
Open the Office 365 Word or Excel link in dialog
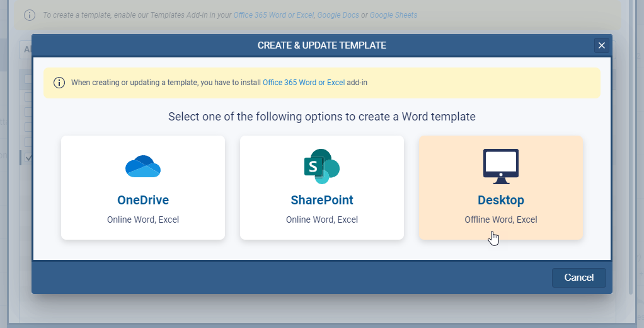click(304, 83)
